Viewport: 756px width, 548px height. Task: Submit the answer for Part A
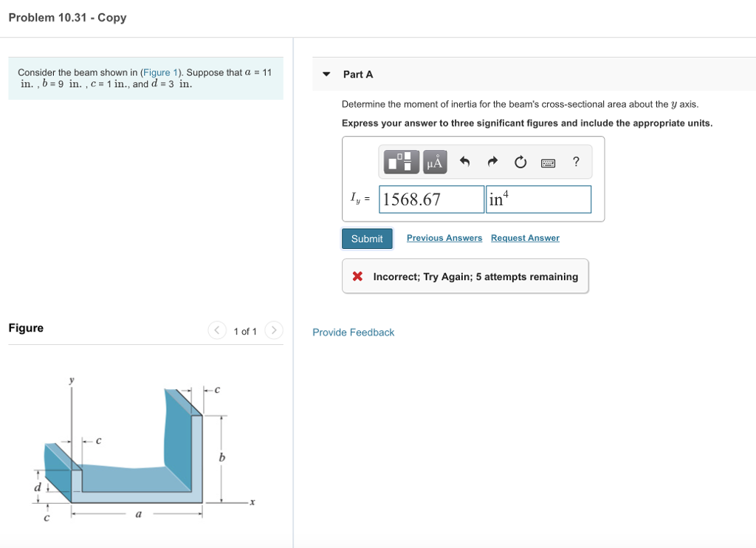pyautogui.click(x=367, y=238)
